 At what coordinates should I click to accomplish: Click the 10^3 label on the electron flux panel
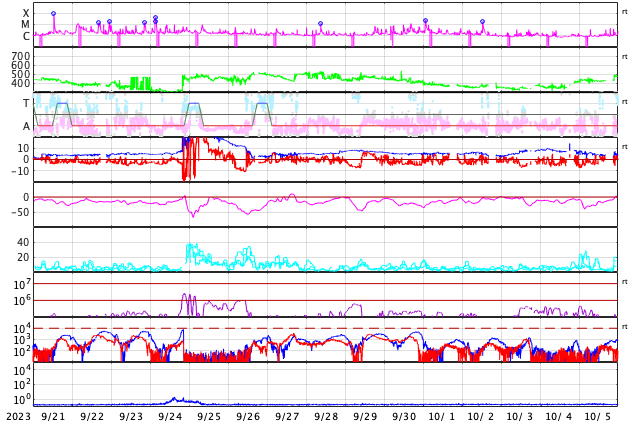click(x=22, y=340)
